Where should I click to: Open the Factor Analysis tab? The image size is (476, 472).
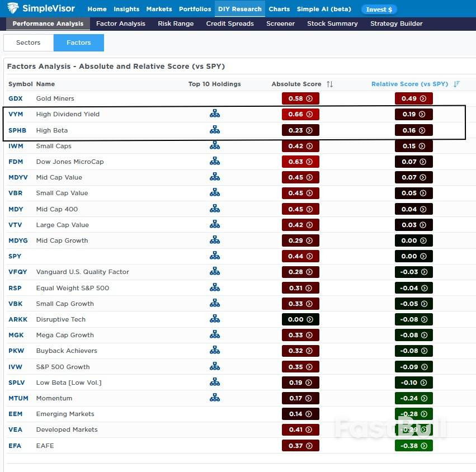click(x=120, y=23)
